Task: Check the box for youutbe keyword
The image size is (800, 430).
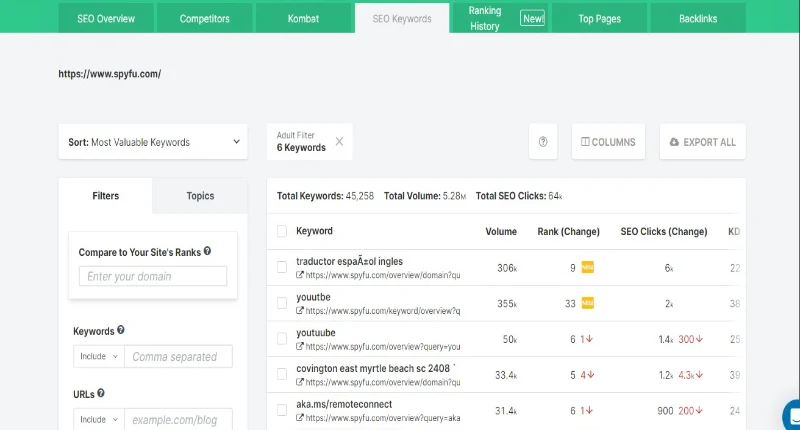Action: tap(282, 302)
